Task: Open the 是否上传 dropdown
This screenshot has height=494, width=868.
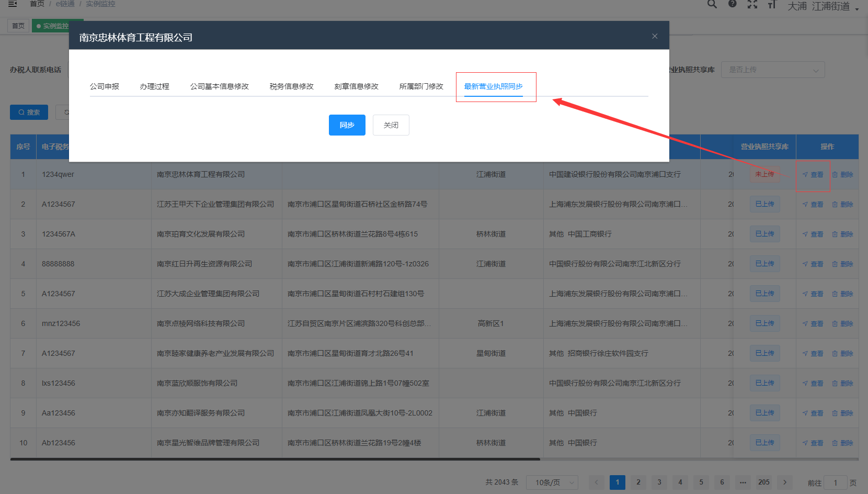Action: 773,70
